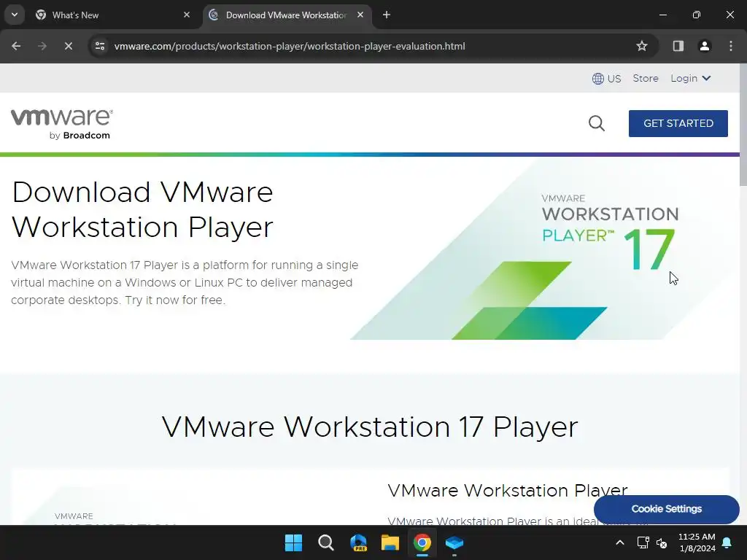Open the notifications bell

727,542
